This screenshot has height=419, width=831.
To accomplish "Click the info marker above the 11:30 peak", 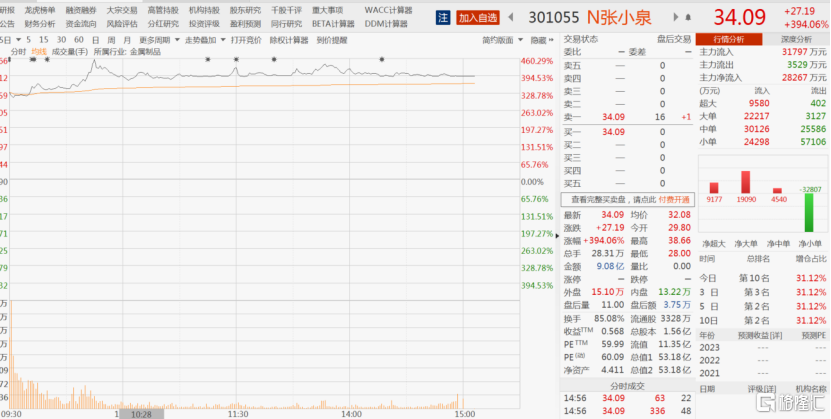I will [x=236, y=59].
